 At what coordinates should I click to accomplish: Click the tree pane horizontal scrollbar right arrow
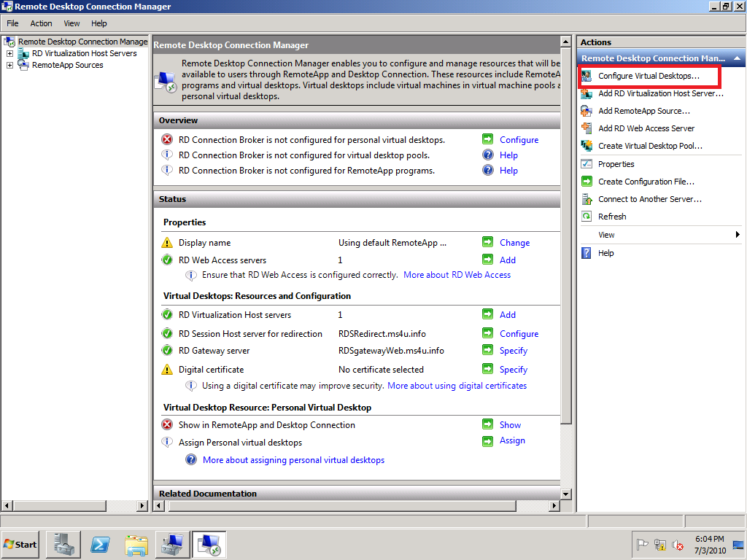(142, 506)
